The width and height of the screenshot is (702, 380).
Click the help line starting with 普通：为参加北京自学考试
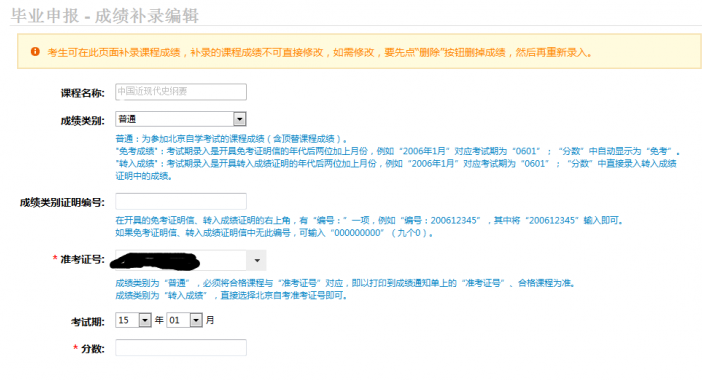click(x=231, y=139)
